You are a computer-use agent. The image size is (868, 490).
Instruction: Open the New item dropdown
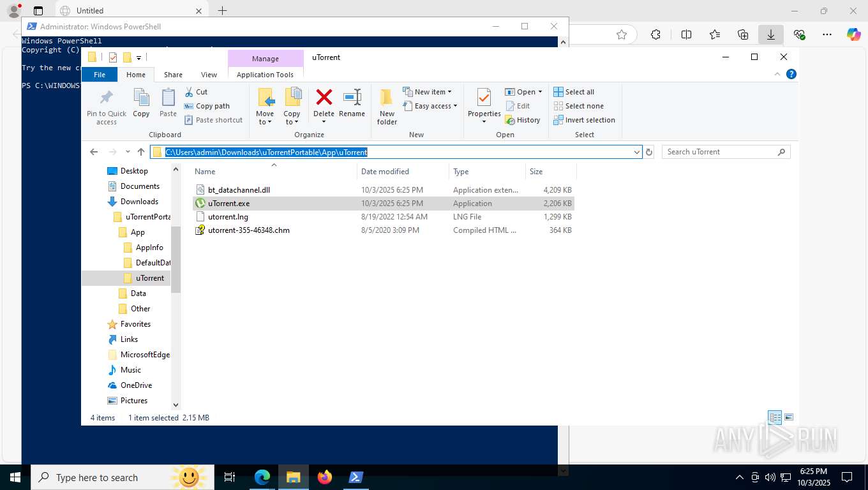(x=427, y=92)
